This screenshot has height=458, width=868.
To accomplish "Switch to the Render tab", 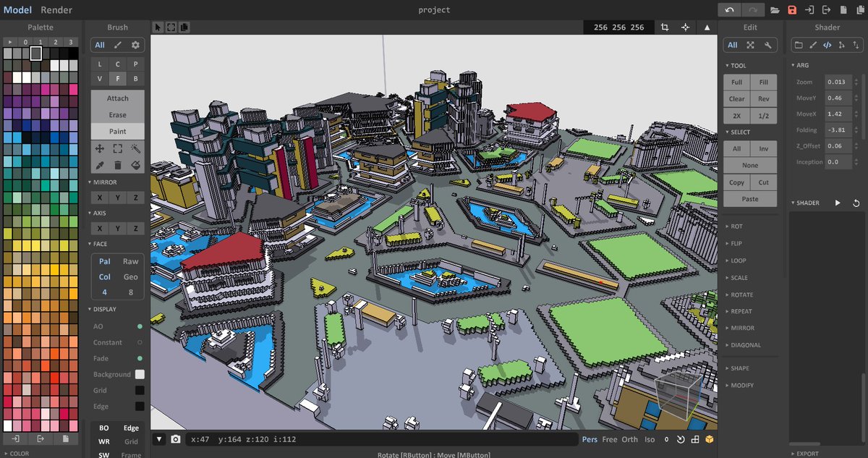I will tap(56, 9).
